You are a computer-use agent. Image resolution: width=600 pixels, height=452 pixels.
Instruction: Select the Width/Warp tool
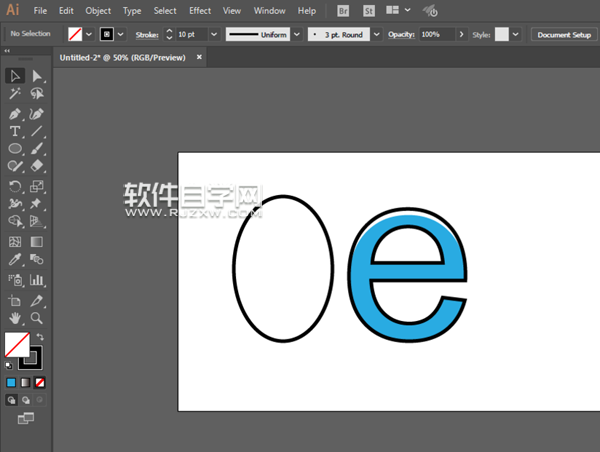pos(15,204)
